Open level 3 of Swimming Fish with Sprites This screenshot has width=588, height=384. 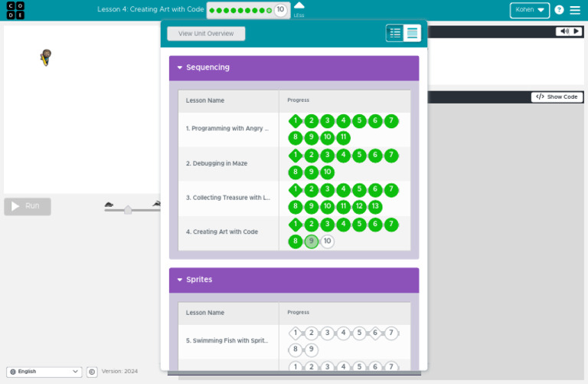(328, 333)
